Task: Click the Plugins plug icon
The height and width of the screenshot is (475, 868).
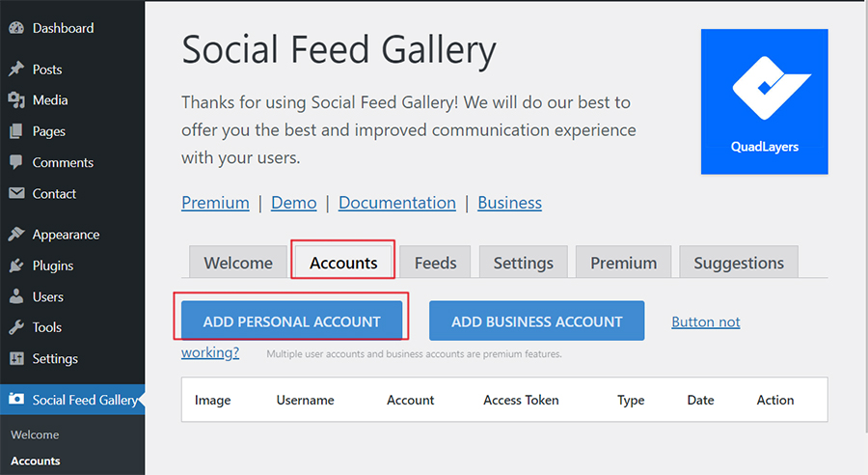Action: tap(16, 265)
